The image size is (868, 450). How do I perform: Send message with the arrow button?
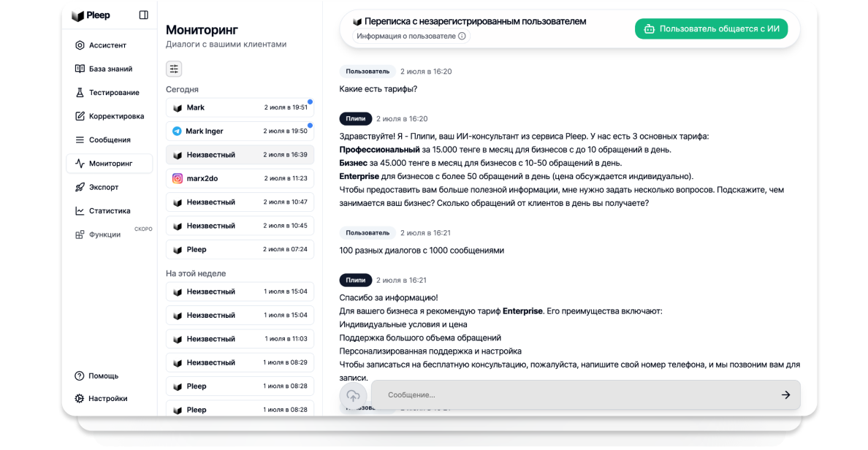tap(785, 394)
